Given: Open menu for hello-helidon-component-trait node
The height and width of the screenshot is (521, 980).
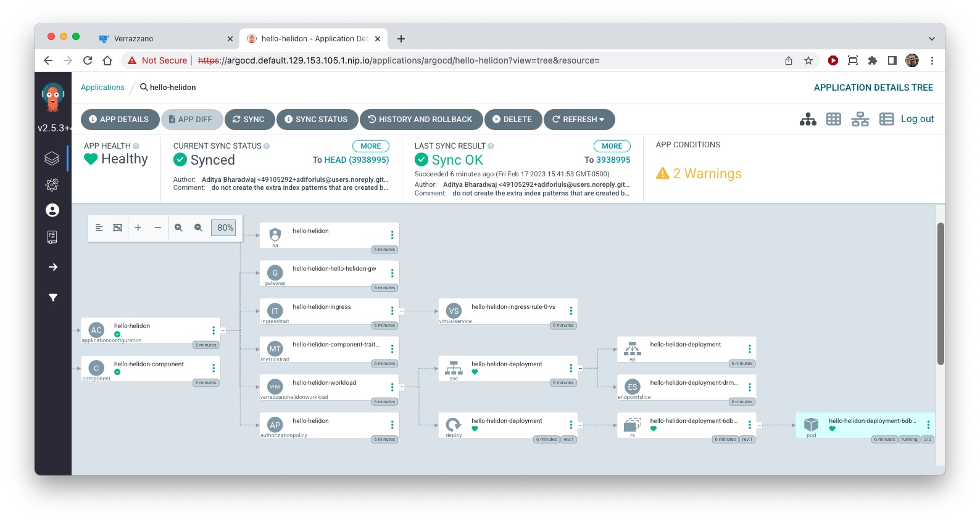Looking at the screenshot, I should (392, 349).
